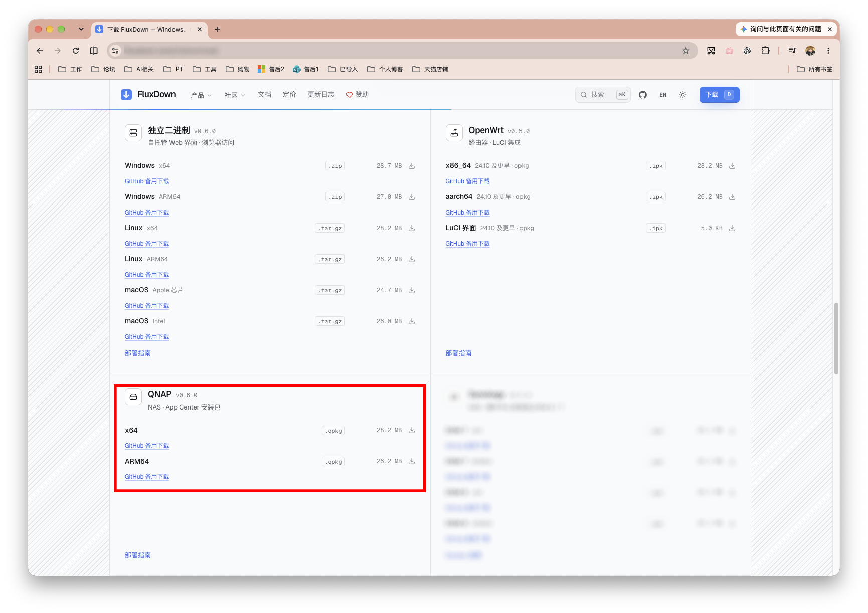Click the FluxDown logo

point(148,94)
